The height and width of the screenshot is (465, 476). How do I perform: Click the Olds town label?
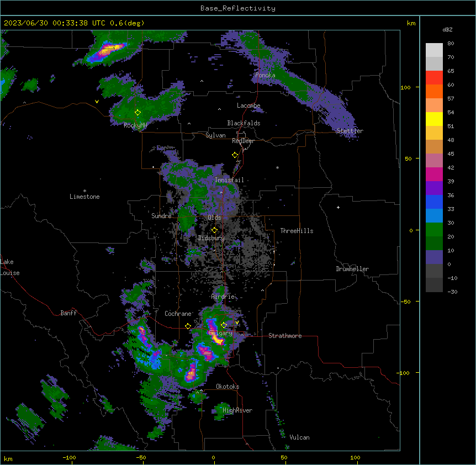(x=214, y=218)
